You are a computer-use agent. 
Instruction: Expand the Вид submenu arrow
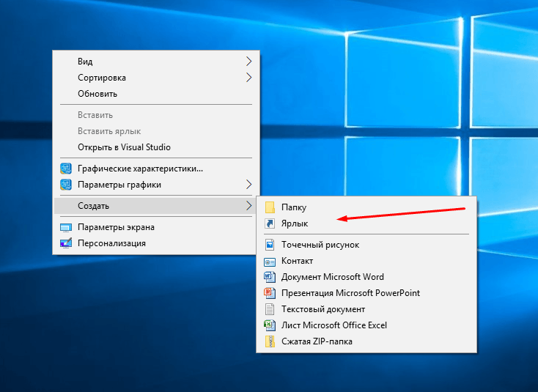tap(248, 62)
